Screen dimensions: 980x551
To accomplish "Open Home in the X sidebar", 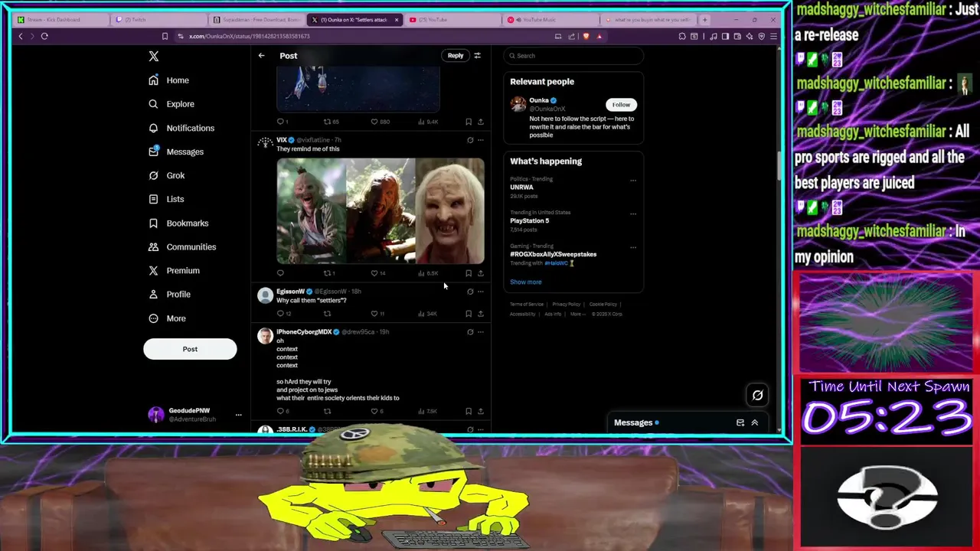I will (168, 80).
